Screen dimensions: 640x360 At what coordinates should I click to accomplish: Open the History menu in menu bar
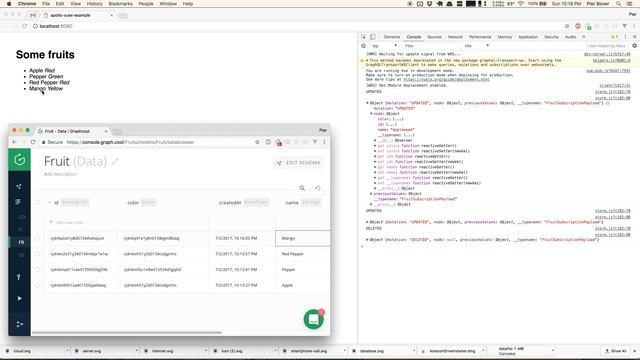(95, 4)
